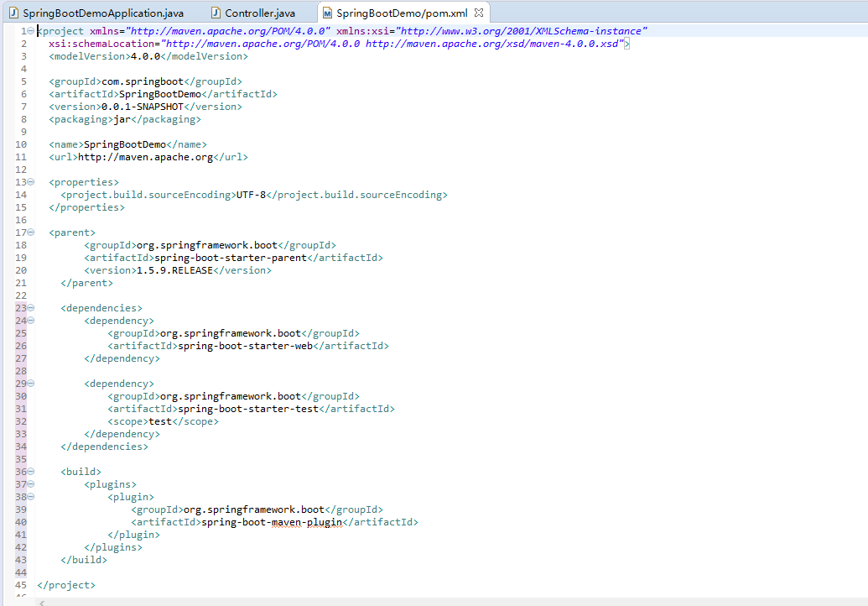Click the UTF-8 encoding value
The height and width of the screenshot is (606, 868).
pos(251,195)
